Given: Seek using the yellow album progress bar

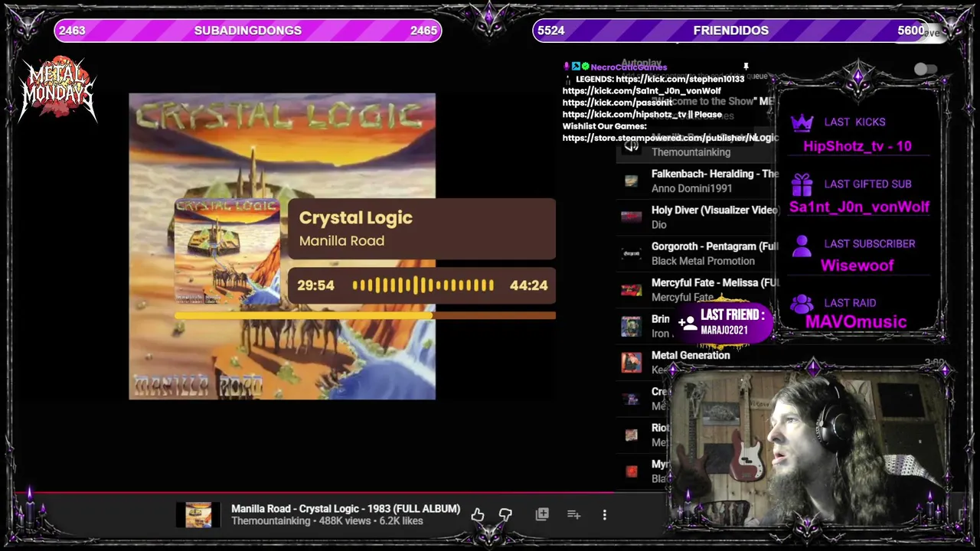Looking at the screenshot, I should click(x=365, y=315).
